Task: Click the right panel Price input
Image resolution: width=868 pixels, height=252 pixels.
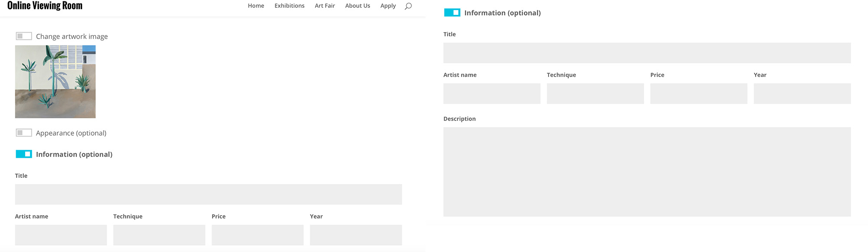Action: coord(699,94)
